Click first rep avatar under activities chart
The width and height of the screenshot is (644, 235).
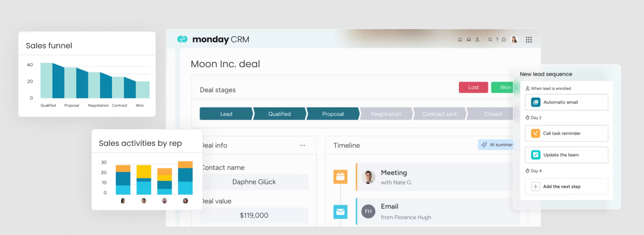coord(123,201)
